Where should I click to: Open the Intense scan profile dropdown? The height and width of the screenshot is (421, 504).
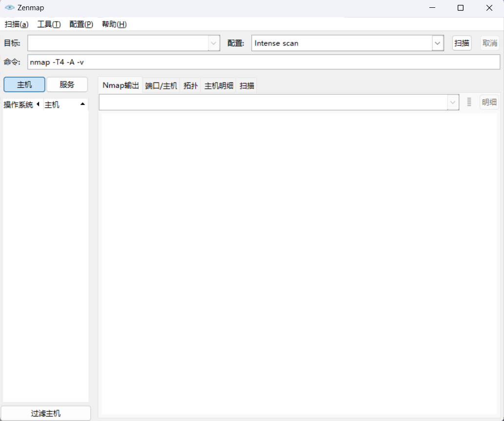(x=438, y=43)
